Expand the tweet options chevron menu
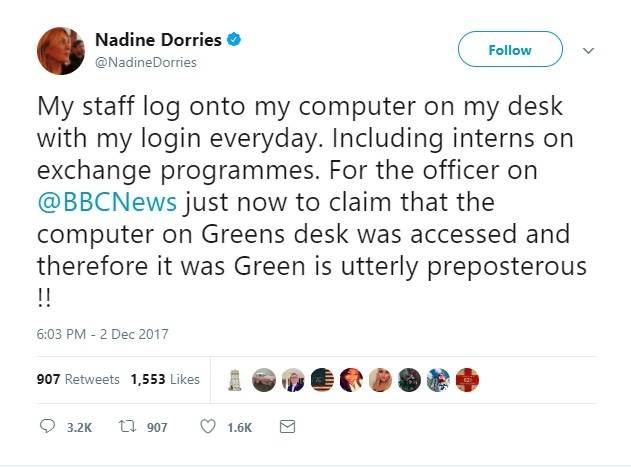Image resolution: width=631 pixels, height=467 pixels. pyautogui.click(x=588, y=51)
